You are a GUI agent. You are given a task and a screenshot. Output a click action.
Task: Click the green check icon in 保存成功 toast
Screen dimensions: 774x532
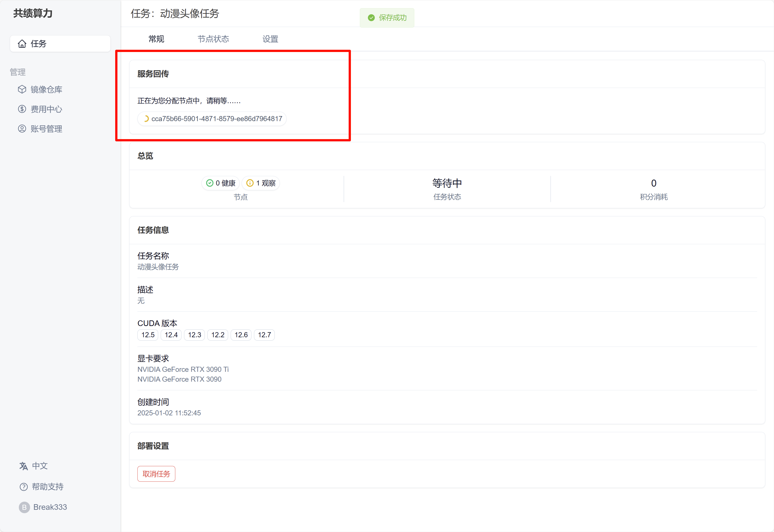(371, 18)
